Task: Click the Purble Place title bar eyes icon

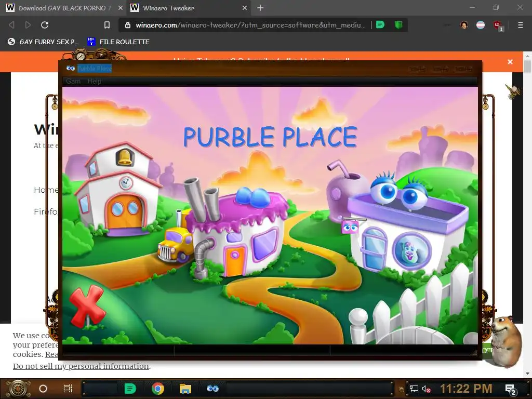Action: click(71, 68)
